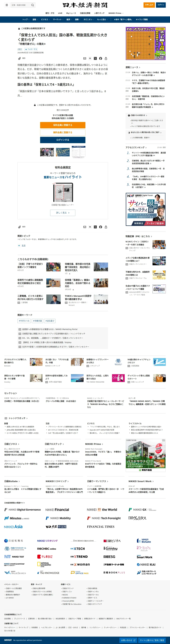The height and width of the screenshot is (644, 170).
Task: X icon above the 関連トピック section
Action: point(95,227)
